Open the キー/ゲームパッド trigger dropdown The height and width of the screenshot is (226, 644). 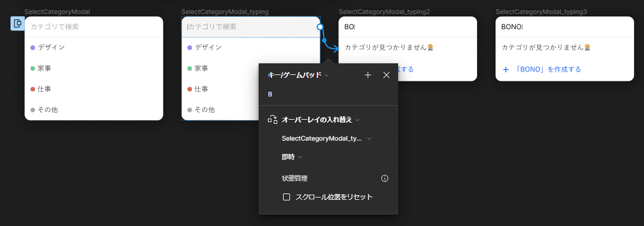[298, 75]
